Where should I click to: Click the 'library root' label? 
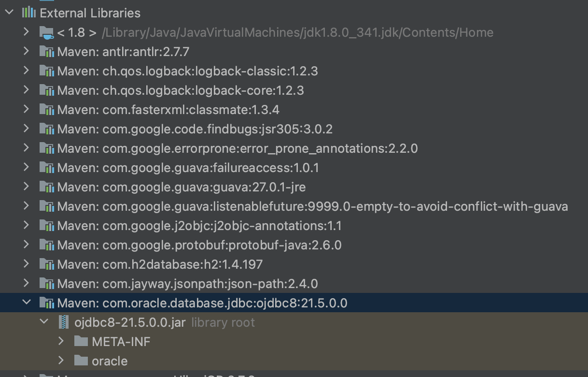point(223,322)
